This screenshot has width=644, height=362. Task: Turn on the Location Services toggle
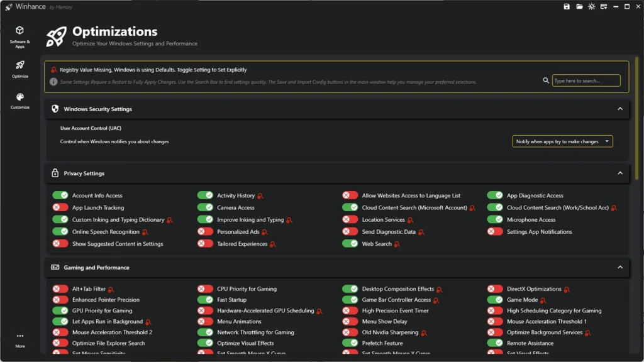coord(350,220)
